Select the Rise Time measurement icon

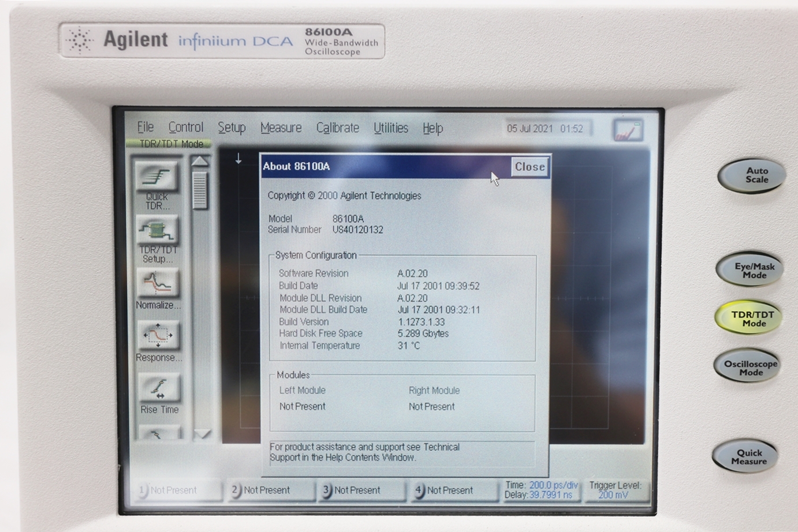159,387
